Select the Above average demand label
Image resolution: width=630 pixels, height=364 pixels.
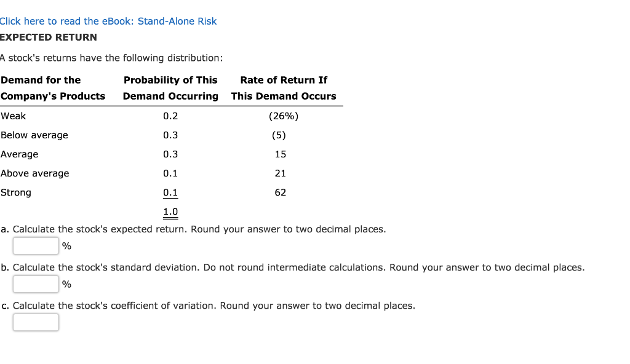click(x=35, y=173)
